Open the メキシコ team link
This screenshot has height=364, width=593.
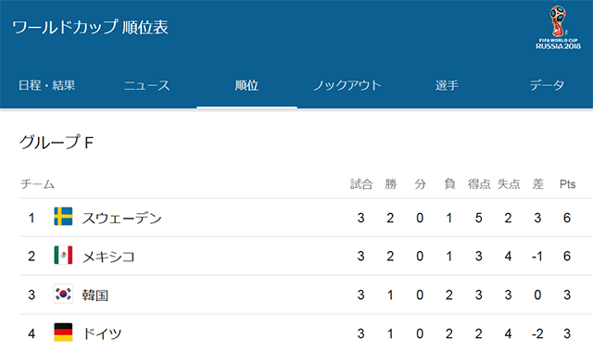108,257
